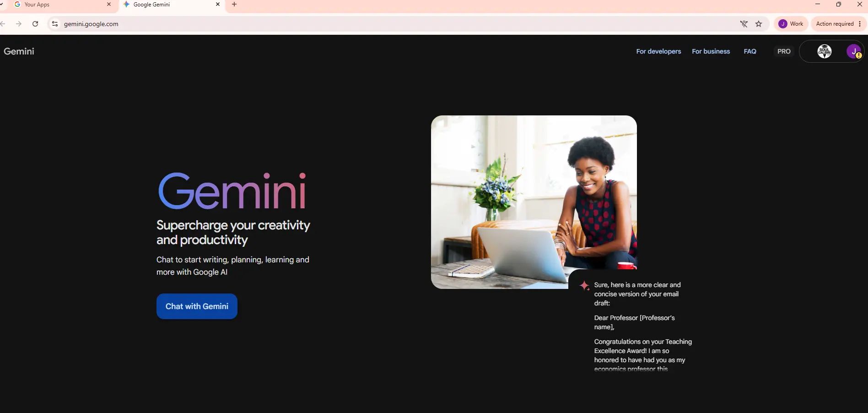The width and height of the screenshot is (868, 413).
Task: Click the large gradient Gemini heading
Action: pos(232,191)
